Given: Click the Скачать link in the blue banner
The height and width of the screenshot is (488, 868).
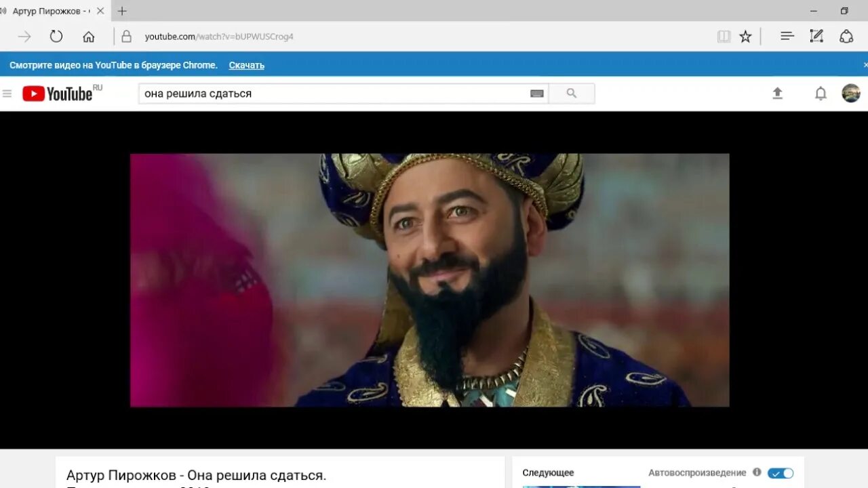Looking at the screenshot, I should pyautogui.click(x=247, y=65).
